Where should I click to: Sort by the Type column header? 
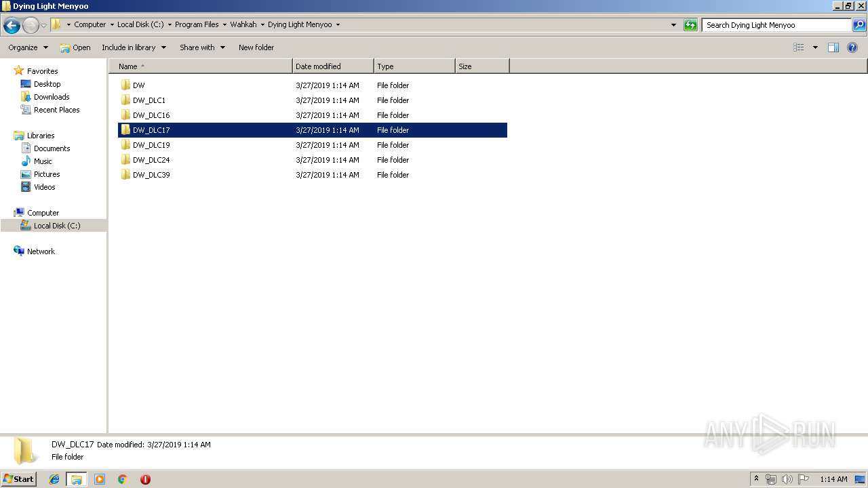(414, 66)
